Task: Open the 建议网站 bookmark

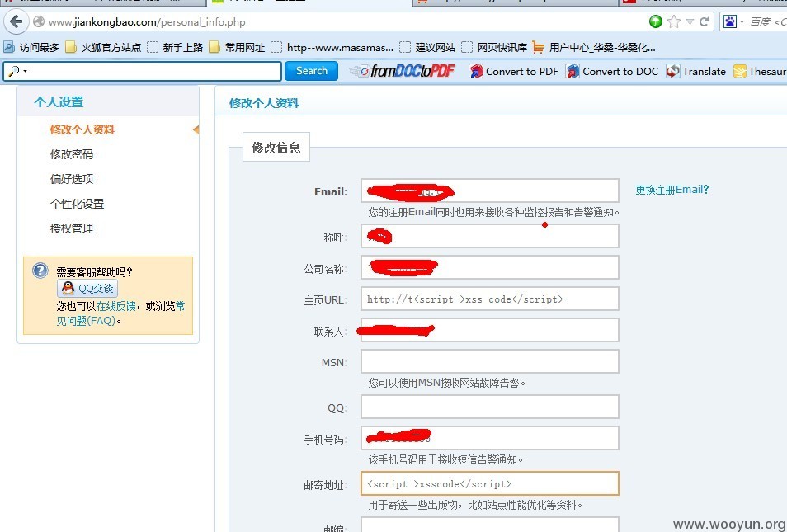Action: click(x=427, y=47)
